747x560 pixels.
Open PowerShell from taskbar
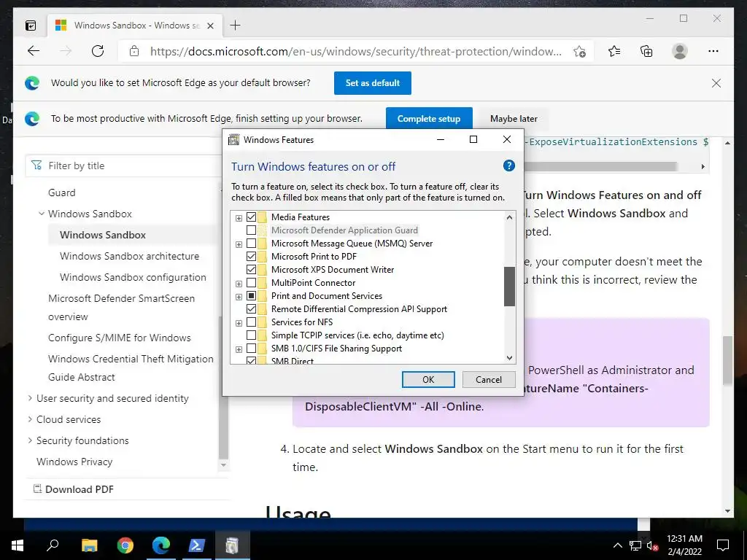click(197, 545)
